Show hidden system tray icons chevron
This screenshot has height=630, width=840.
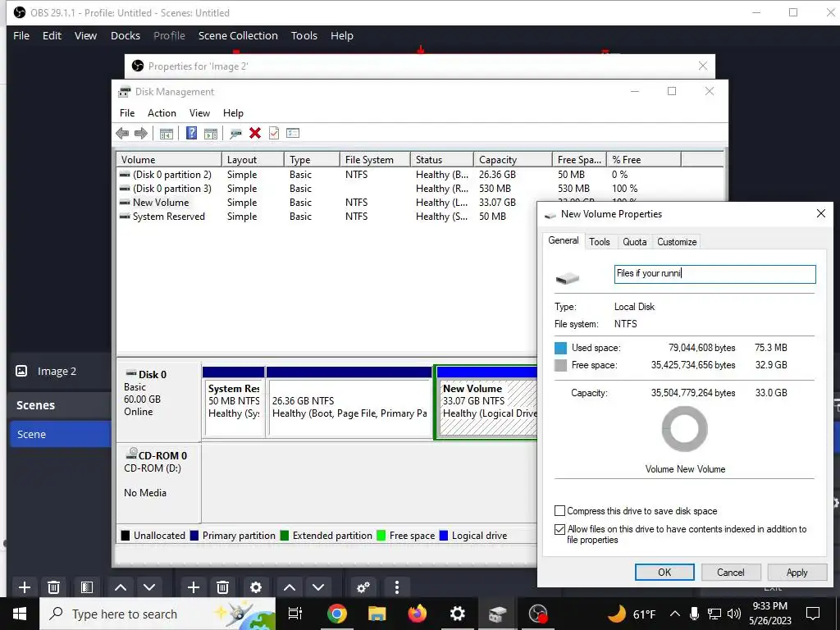point(675,614)
